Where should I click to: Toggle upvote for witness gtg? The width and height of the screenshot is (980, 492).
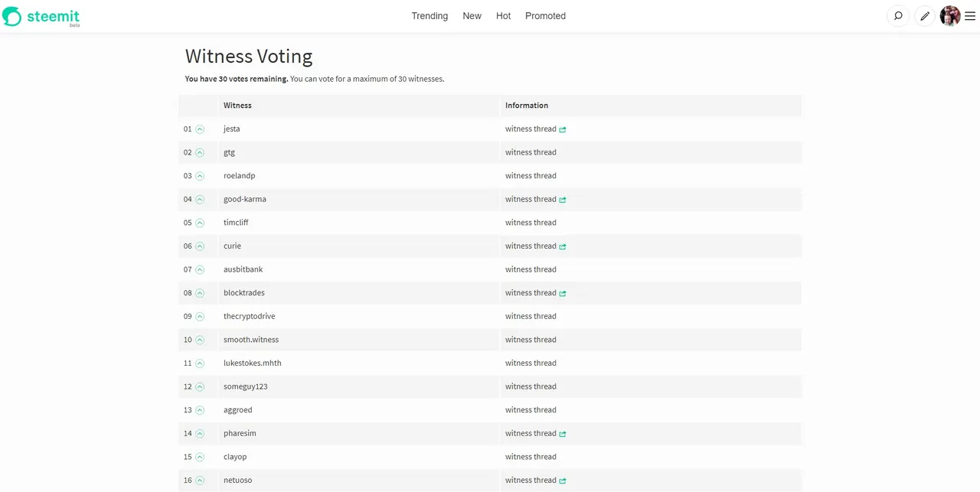(200, 152)
